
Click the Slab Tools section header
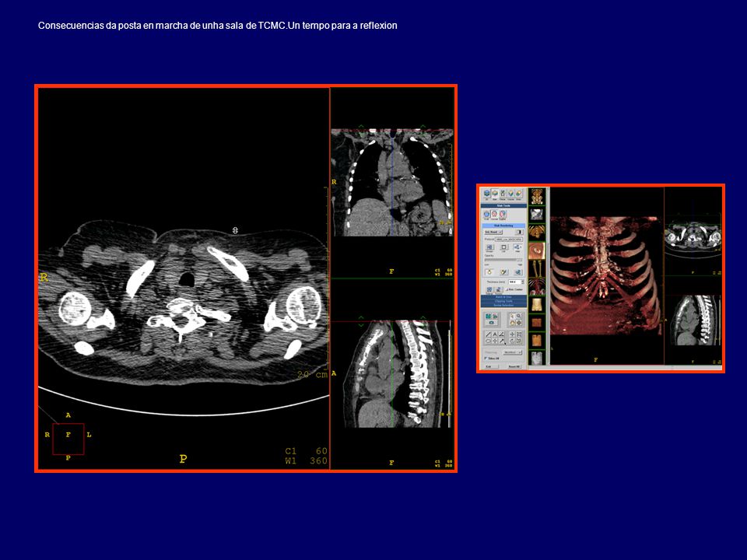click(503, 205)
